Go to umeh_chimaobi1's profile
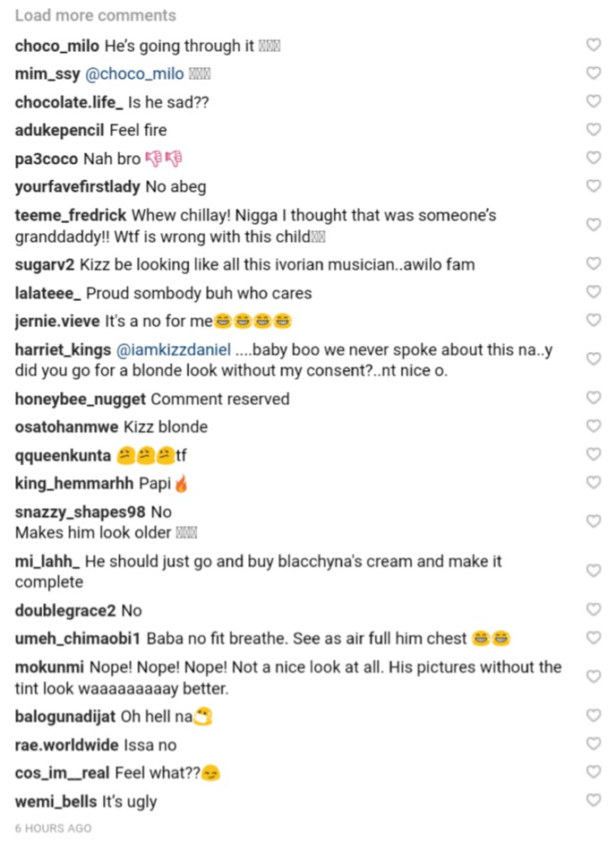Viewport: 616px width, 843px height. (x=78, y=639)
